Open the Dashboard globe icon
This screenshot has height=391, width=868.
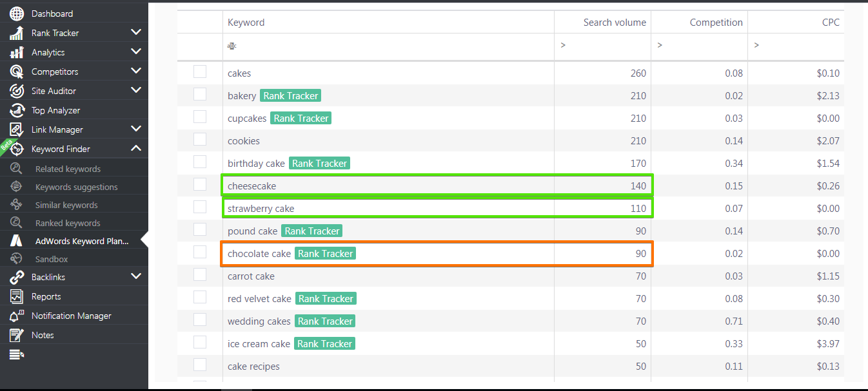(17, 14)
